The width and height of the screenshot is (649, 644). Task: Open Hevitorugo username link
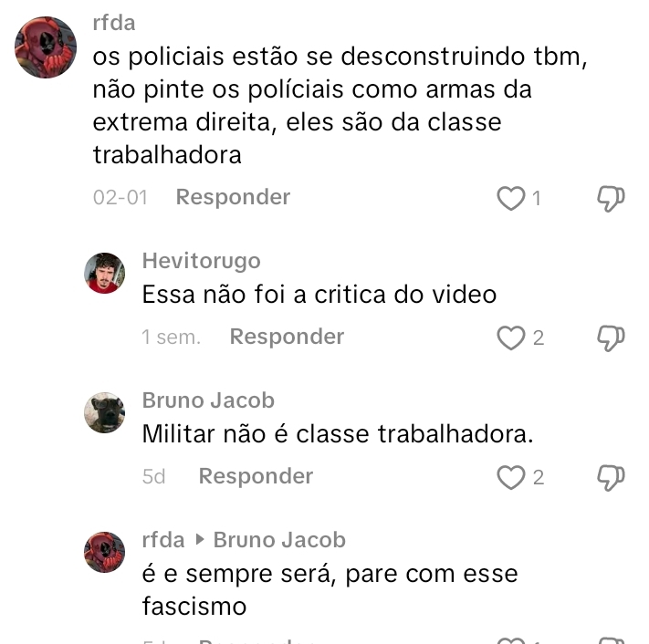pyautogui.click(x=201, y=261)
